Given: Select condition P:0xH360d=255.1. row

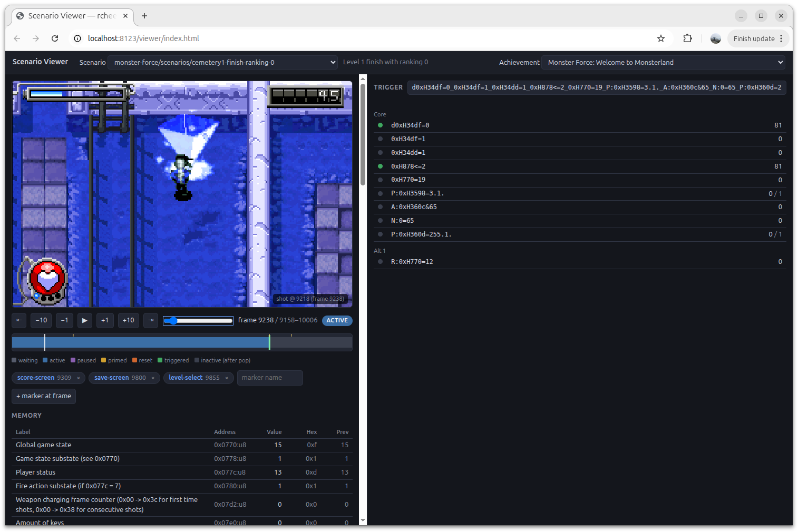Looking at the screenshot, I should pyautogui.click(x=580, y=234).
